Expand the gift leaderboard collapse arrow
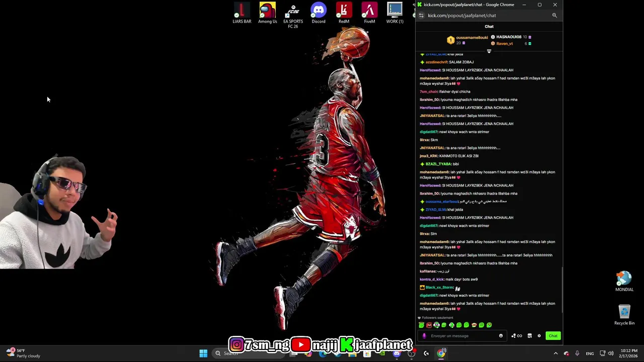Screen dimensions: 644x362 [x=489, y=51]
